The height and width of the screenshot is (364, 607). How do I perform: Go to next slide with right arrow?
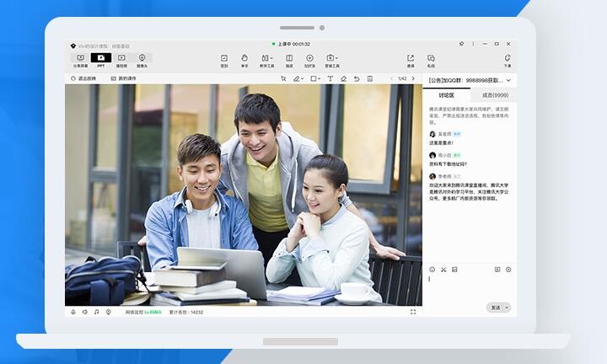click(415, 78)
